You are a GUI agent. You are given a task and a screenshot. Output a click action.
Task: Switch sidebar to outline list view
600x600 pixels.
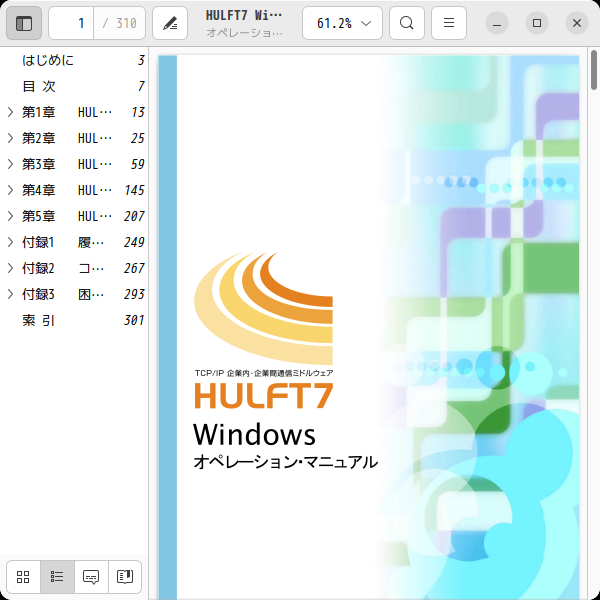click(x=57, y=577)
